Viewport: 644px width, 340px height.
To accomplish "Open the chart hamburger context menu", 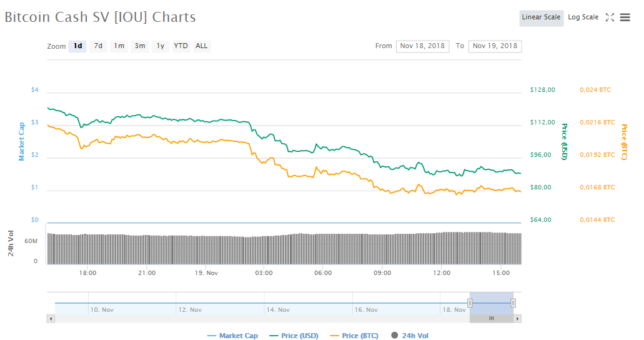I will [x=625, y=17].
